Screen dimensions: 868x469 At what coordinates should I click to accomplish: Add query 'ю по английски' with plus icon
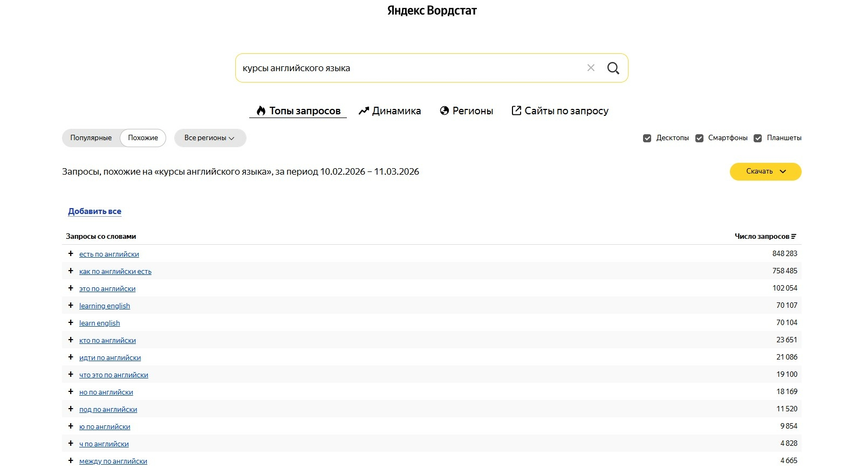coord(71,426)
